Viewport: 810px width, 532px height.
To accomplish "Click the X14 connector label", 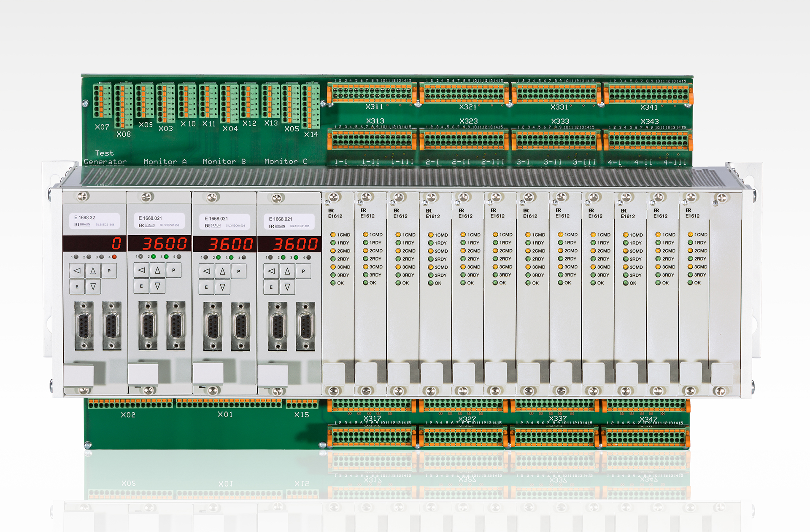I will [311, 134].
